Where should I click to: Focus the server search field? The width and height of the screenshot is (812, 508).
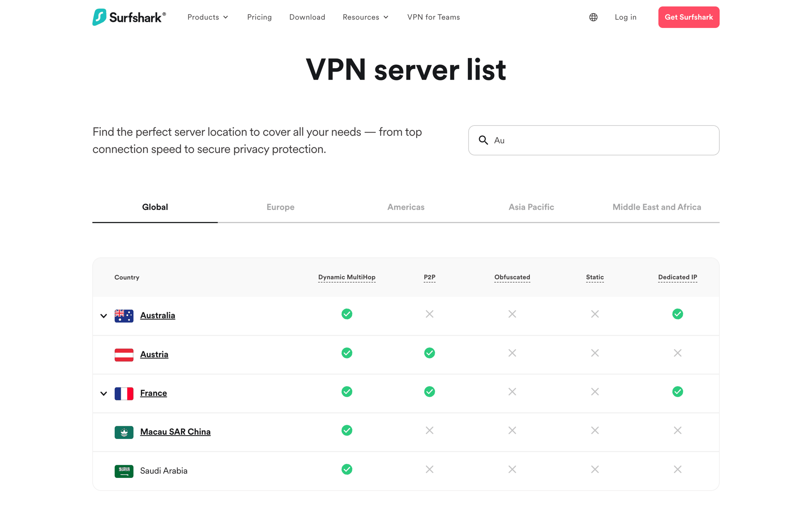click(594, 140)
